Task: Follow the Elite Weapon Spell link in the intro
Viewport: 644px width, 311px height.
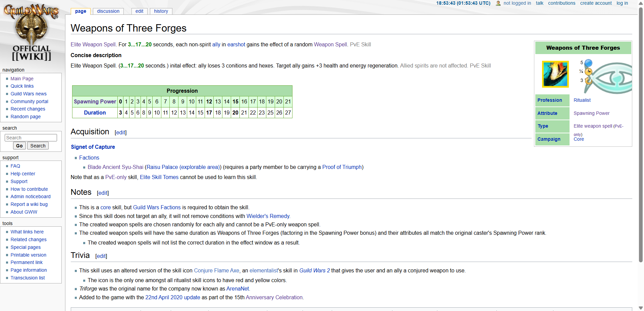Action: coord(94,44)
